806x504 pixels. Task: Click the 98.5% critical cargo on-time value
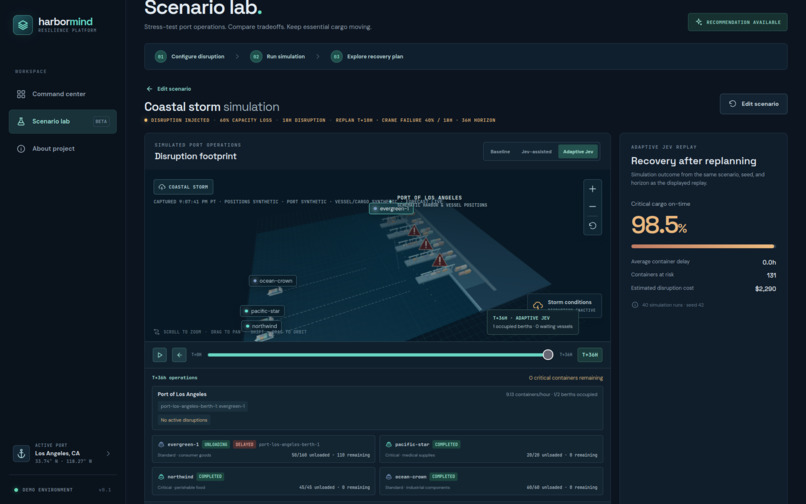point(658,225)
